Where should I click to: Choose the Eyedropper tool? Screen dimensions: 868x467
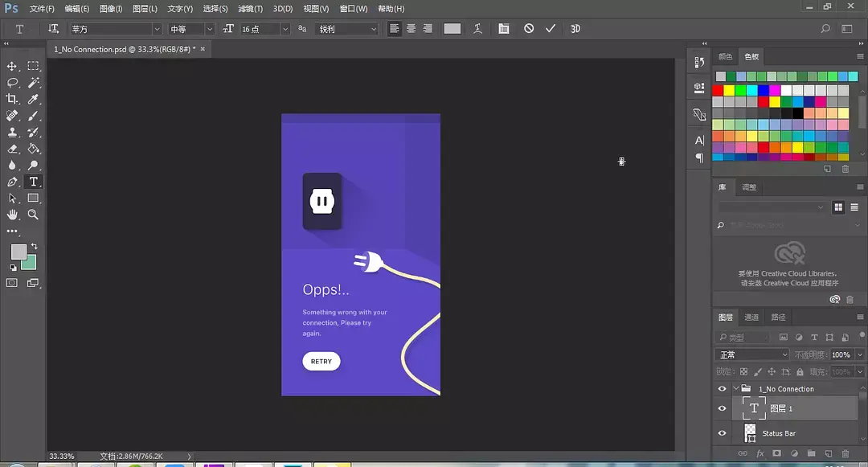click(34, 99)
